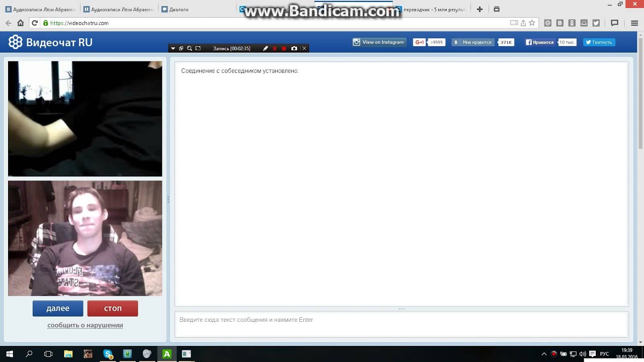Viewport: 644px width, 362px height.
Task: Expand hidden system tray icons chevron
Action: pyautogui.click(x=544, y=354)
